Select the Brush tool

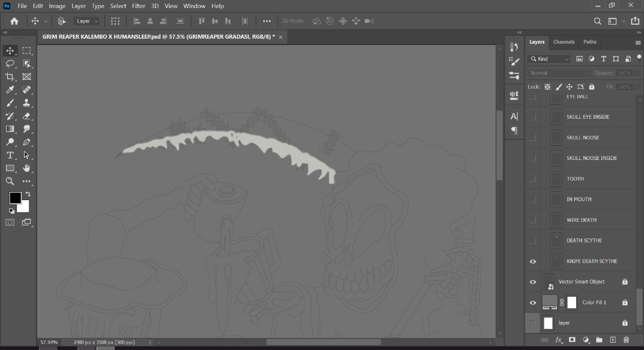(x=10, y=103)
